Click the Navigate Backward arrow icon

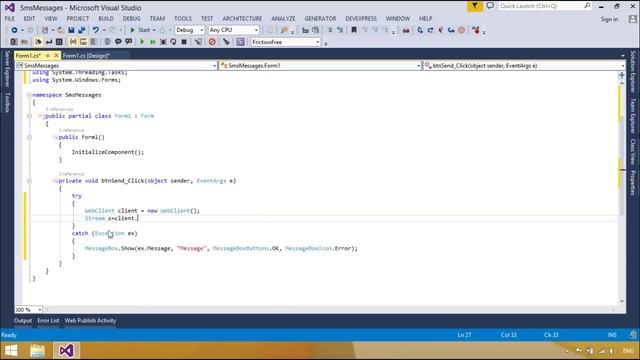(14, 30)
